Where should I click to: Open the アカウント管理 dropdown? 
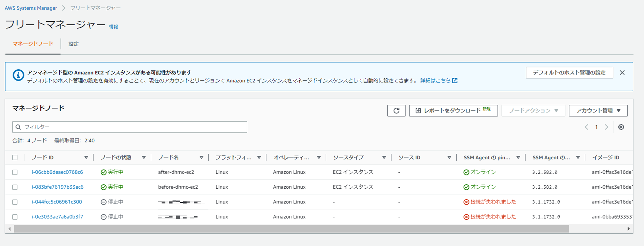598,111
